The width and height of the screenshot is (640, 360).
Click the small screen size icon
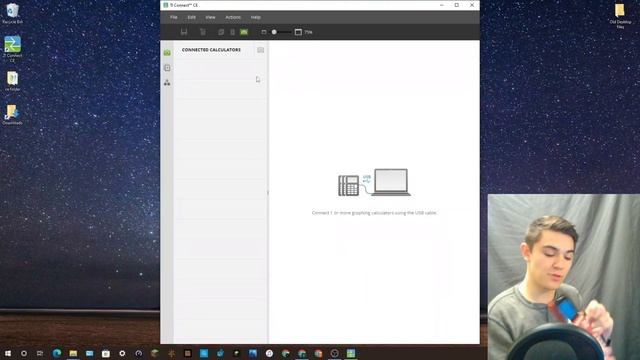point(264,32)
